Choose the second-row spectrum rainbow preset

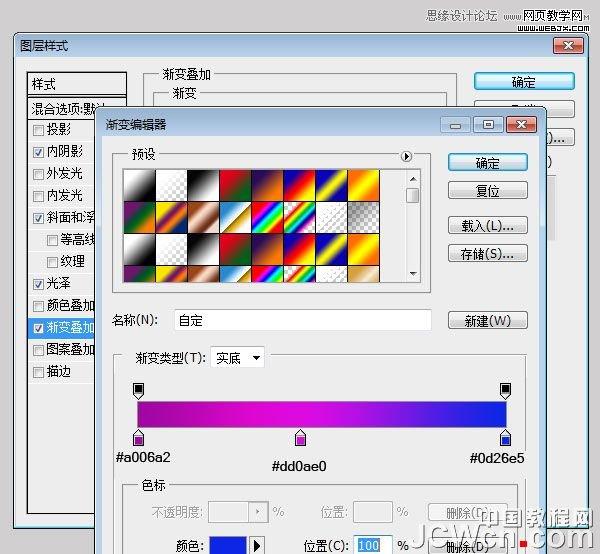pos(267,217)
